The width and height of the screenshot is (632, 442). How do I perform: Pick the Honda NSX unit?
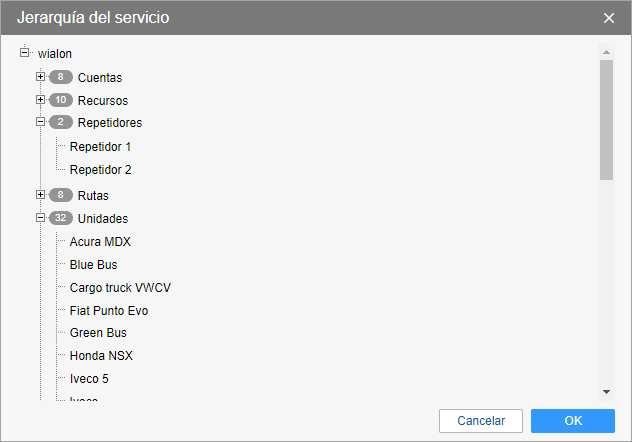pos(101,355)
